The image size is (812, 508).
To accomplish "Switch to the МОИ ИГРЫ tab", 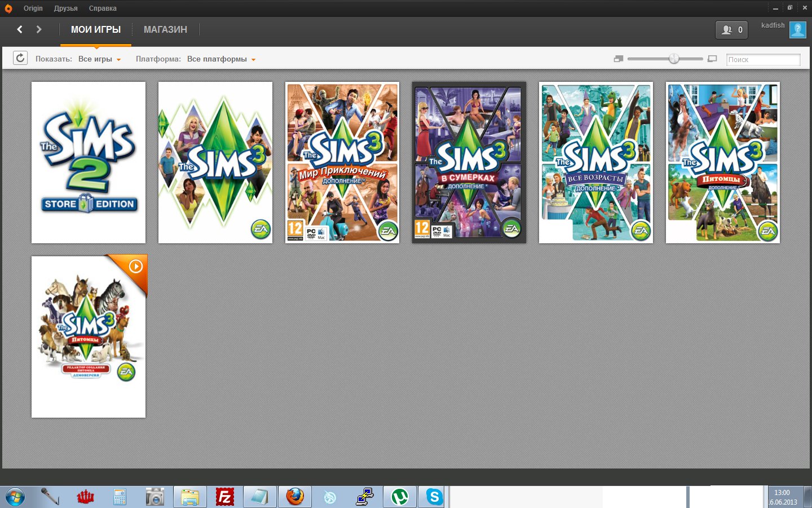I will tap(96, 29).
